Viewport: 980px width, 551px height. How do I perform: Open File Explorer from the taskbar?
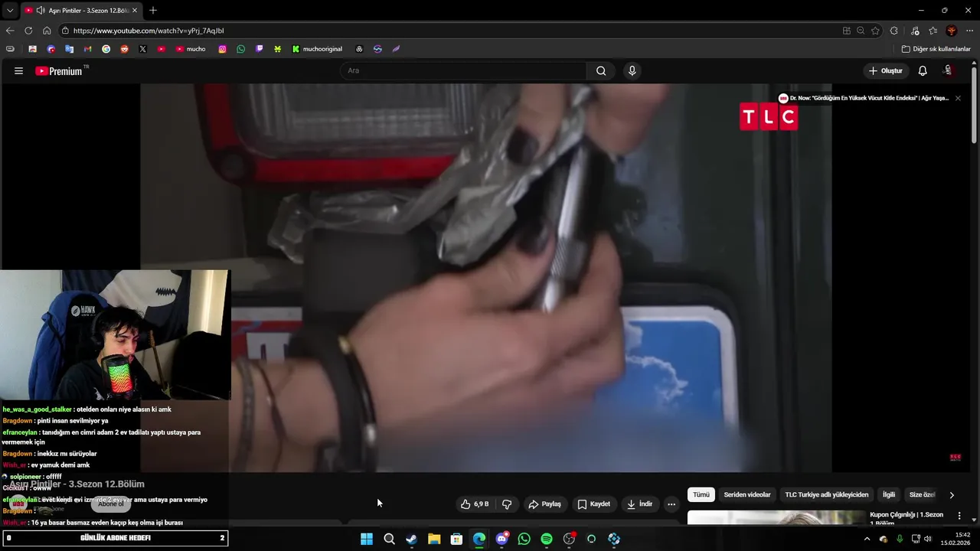(x=434, y=539)
